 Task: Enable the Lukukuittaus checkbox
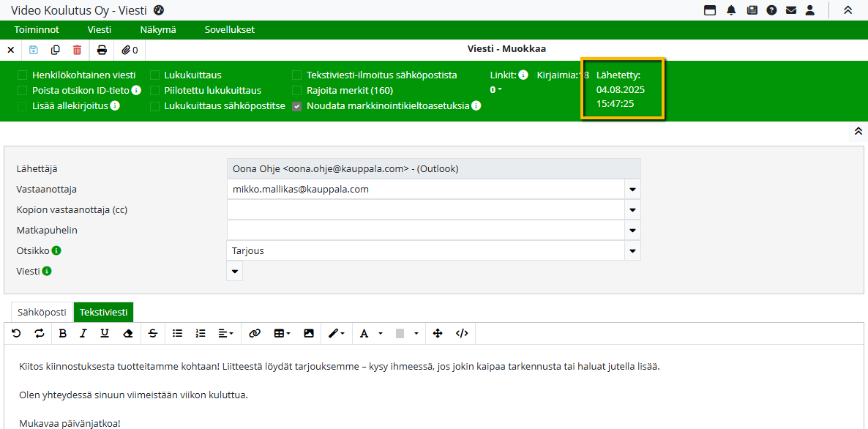coord(155,75)
